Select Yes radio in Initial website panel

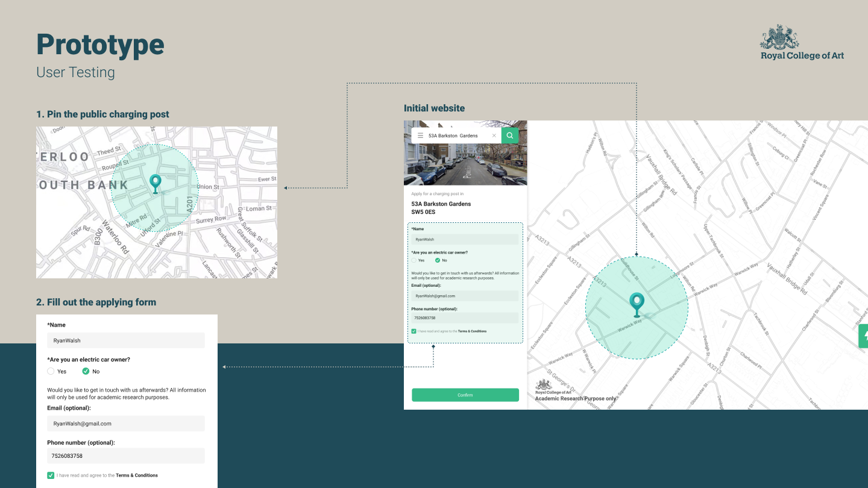(414, 260)
